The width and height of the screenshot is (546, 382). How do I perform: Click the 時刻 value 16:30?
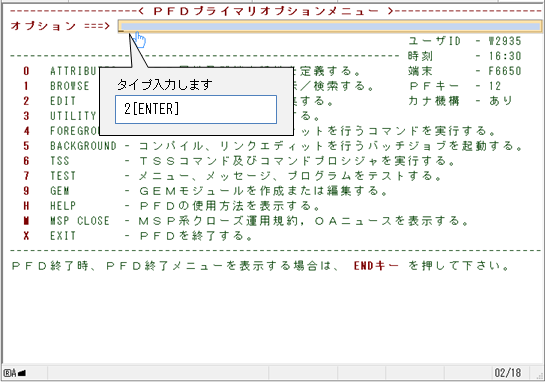pyautogui.click(x=505, y=56)
